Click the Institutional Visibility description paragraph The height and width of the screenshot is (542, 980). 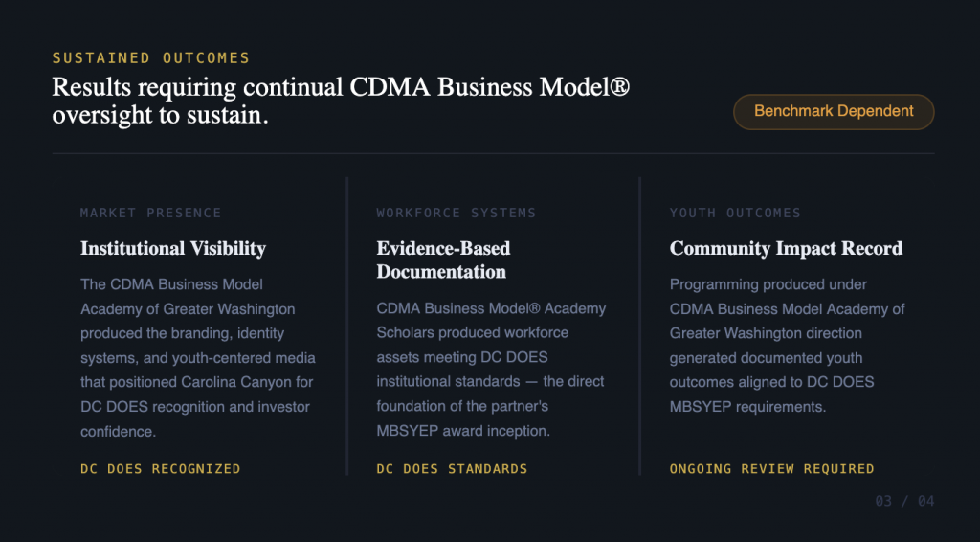pos(197,358)
